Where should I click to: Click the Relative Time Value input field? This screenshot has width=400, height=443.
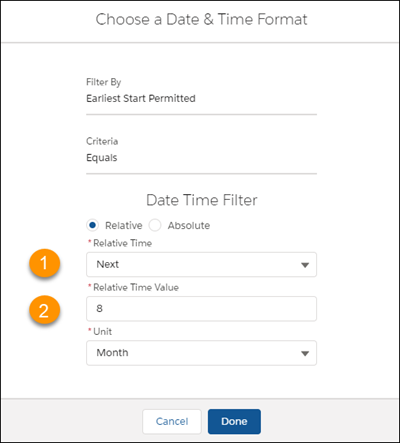pos(201,309)
